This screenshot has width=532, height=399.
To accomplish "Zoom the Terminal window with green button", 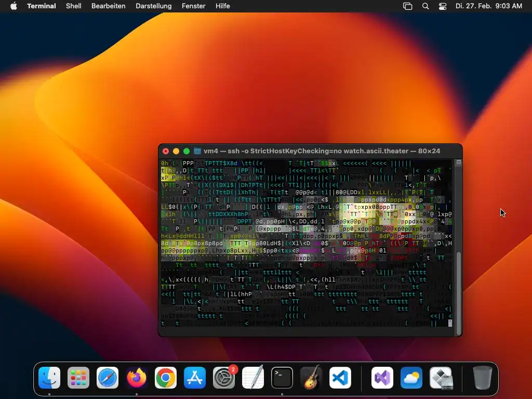I will [187, 151].
